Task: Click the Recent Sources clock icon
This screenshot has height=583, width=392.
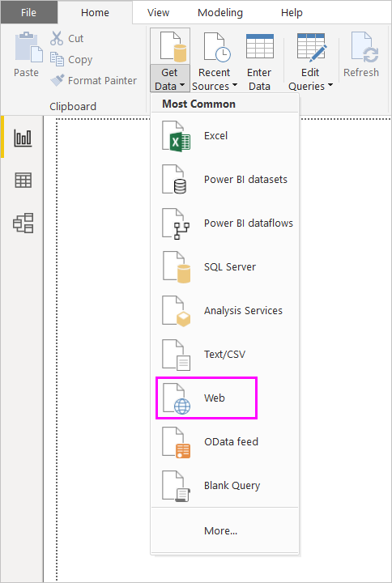Action: tap(217, 47)
